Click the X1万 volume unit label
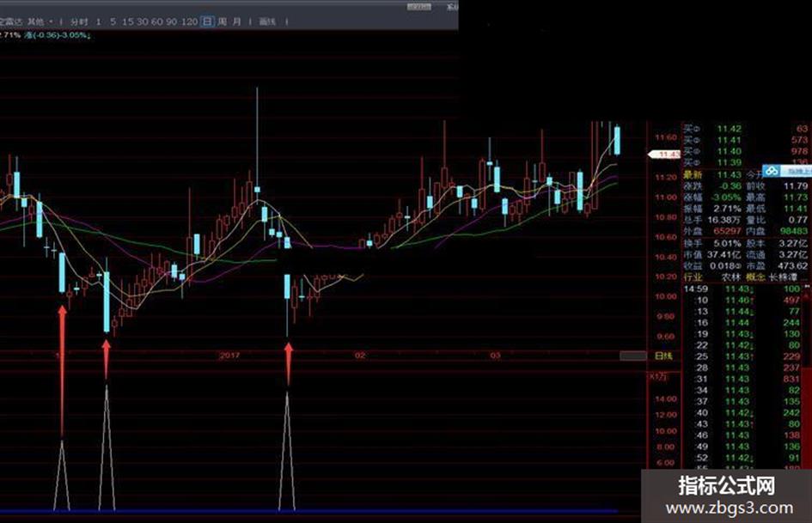 (x=658, y=376)
